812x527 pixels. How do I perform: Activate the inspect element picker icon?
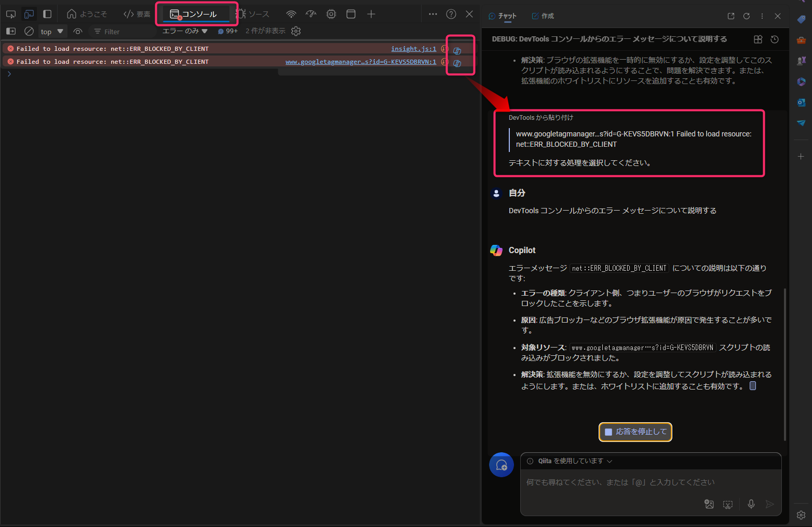click(10, 14)
